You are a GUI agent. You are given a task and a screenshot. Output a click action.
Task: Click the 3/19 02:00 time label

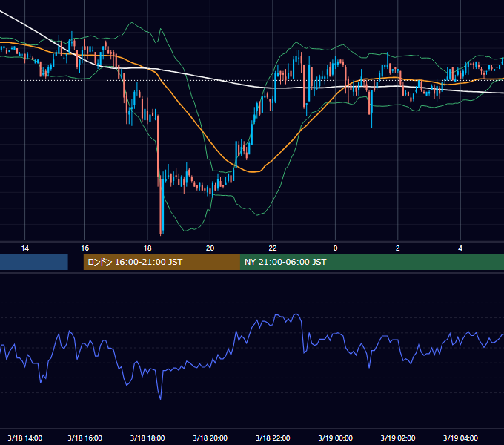398,438
